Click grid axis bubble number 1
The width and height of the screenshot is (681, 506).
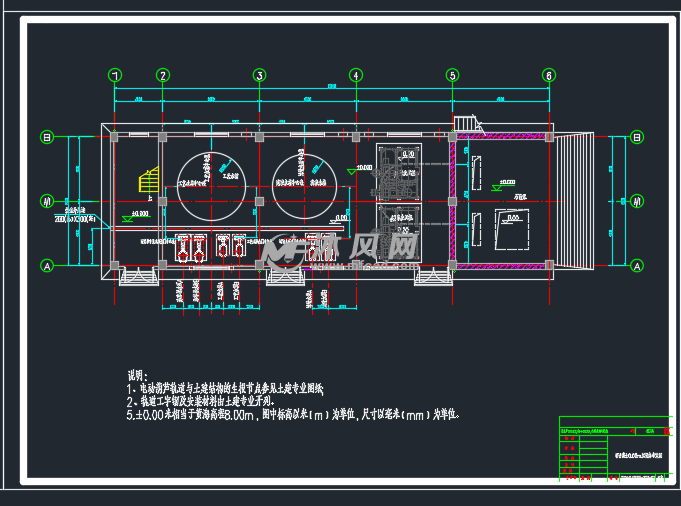point(115,76)
